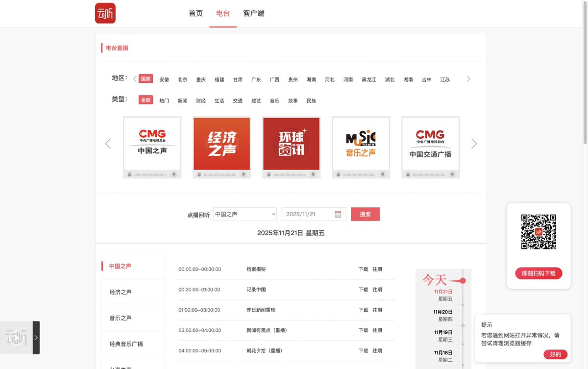Select the 今天 timeline marker
Viewport: 588px width, 369px height.
click(x=443, y=280)
